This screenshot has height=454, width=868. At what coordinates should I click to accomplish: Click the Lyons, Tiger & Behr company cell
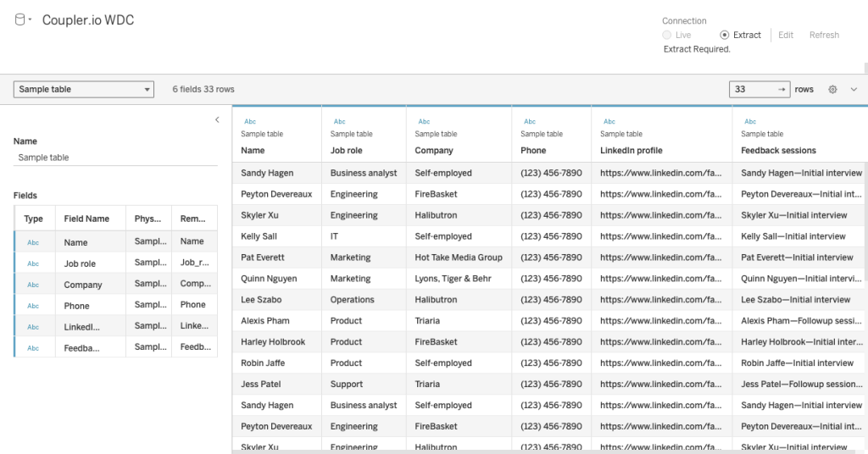click(x=453, y=279)
